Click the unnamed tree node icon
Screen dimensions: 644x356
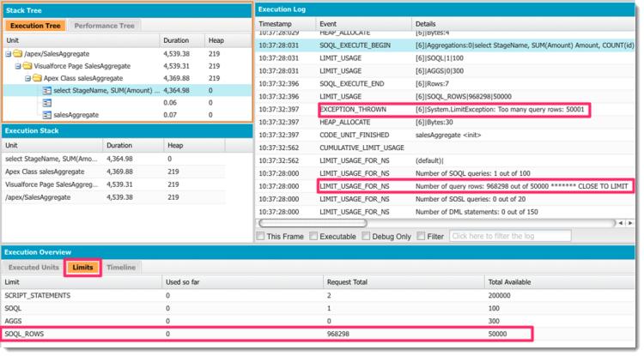point(46,102)
